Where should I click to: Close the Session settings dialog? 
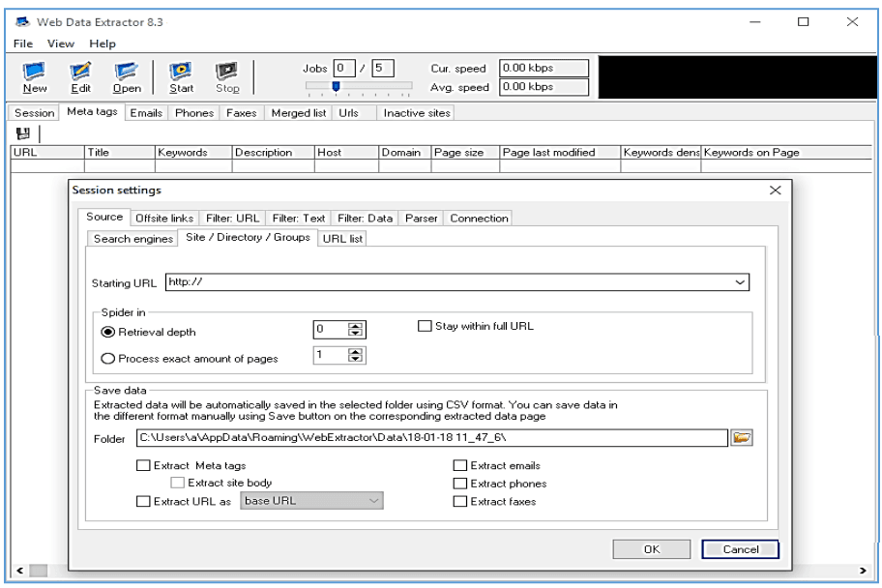(x=774, y=191)
